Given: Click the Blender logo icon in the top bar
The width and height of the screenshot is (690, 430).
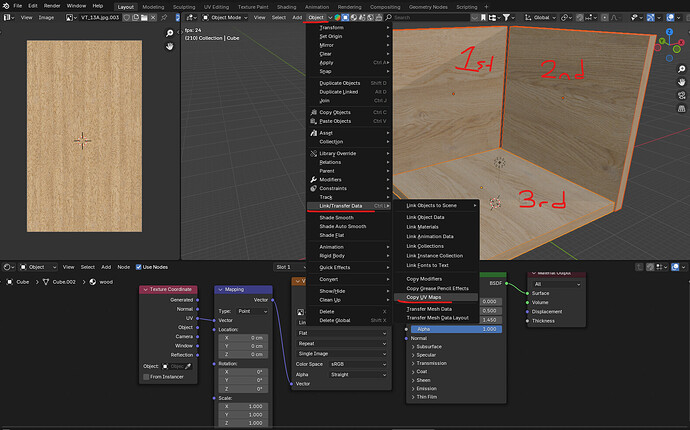Looking at the screenshot, I should click(6, 6).
